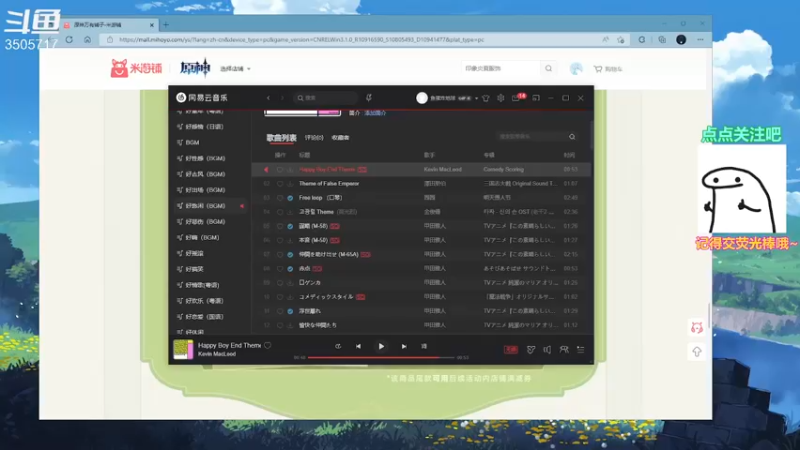
Task: Select the 评论 tab
Action: point(314,138)
